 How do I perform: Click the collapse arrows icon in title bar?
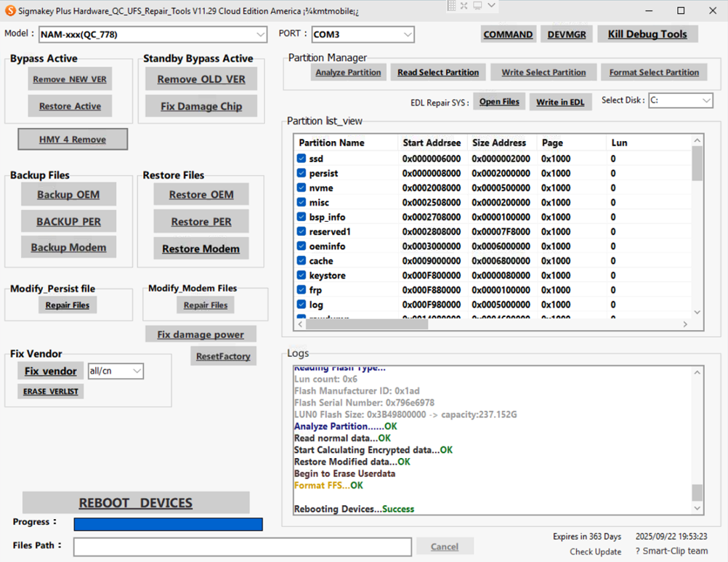point(464,6)
